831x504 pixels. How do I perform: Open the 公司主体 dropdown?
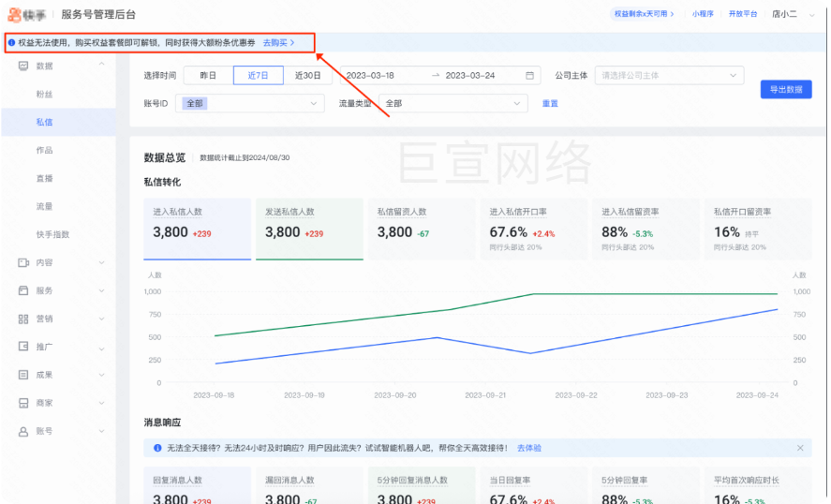pos(669,75)
